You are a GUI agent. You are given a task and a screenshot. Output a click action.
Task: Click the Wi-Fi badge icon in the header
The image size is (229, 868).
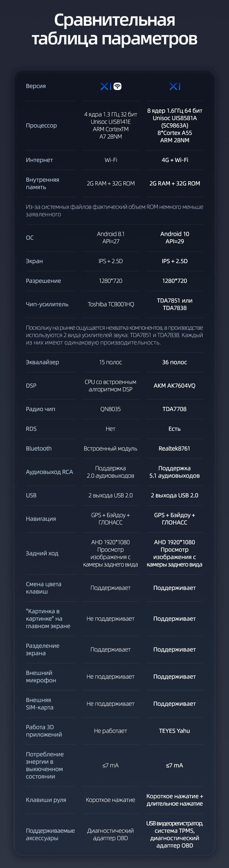pos(117,86)
